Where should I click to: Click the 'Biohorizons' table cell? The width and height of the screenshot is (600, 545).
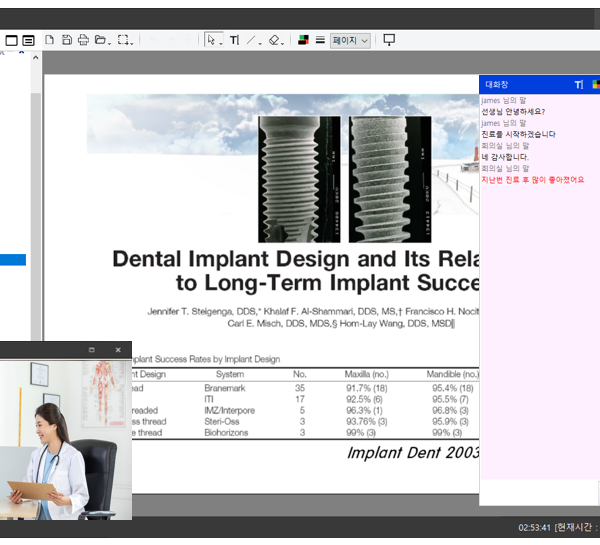click(x=226, y=432)
